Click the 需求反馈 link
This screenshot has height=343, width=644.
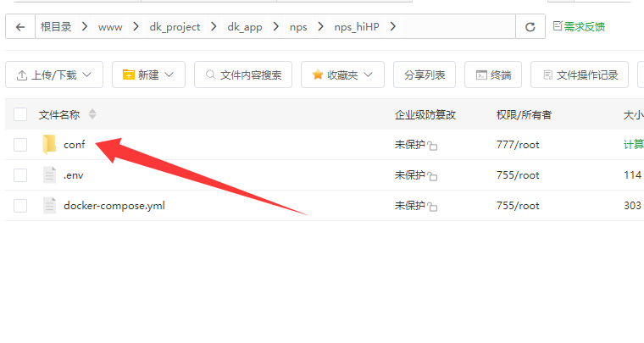tap(579, 26)
